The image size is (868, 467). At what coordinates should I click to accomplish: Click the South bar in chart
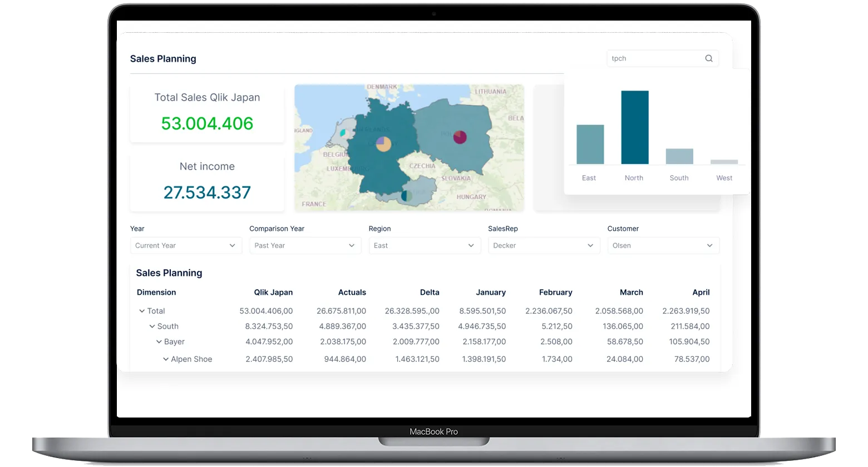tap(679, 156)
